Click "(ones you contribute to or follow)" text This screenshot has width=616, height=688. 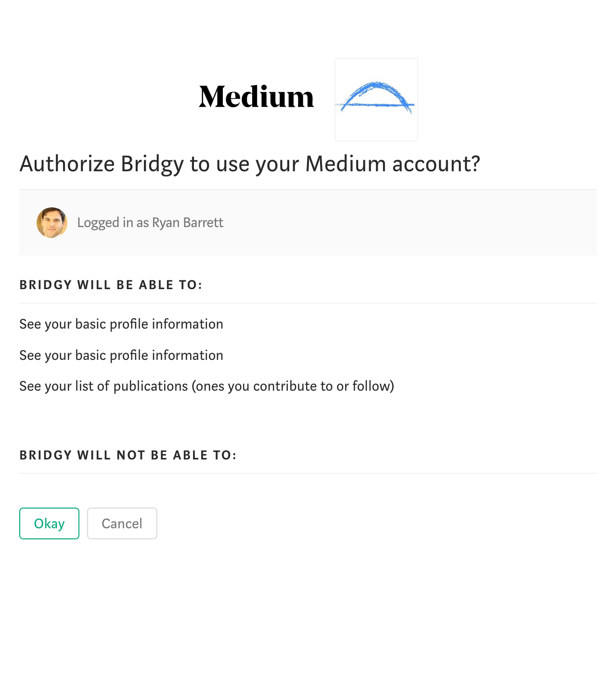(x=293, y=386)
